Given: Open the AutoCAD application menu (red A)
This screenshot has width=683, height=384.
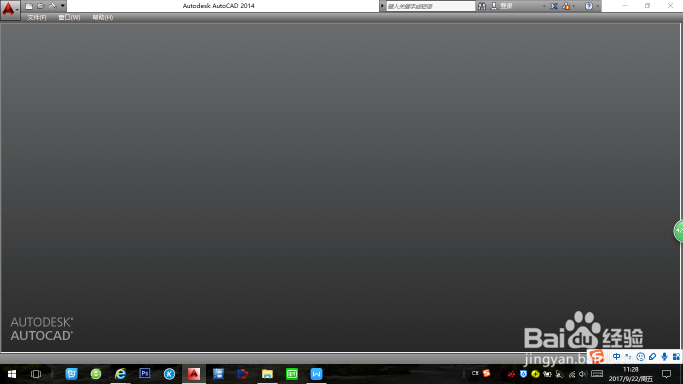Looking at the screenshot, I should coord(9,9).
